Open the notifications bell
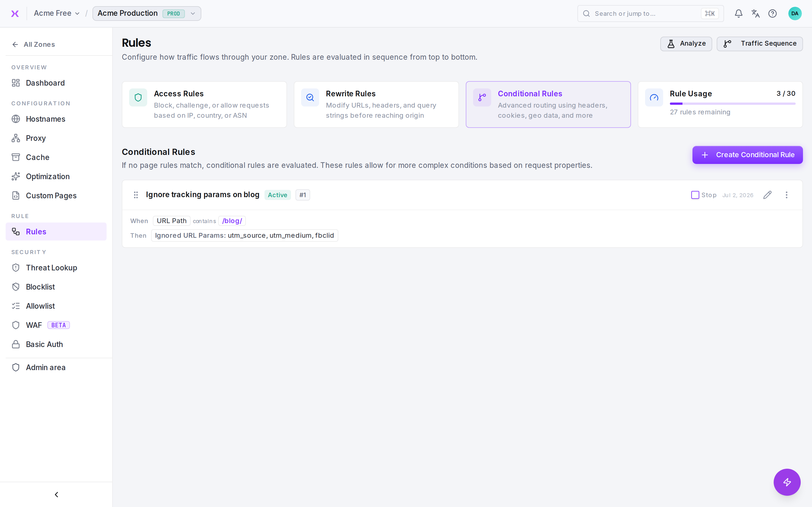812x507 pixels. pyautogui.click(x=738, y=14)
